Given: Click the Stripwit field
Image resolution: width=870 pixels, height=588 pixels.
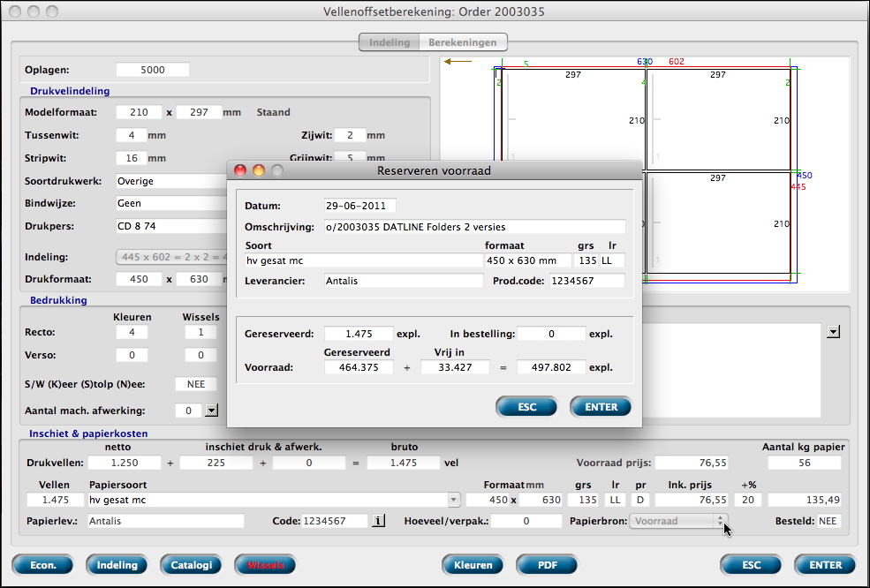Looking at the screenshot, I should click(132, 158).
